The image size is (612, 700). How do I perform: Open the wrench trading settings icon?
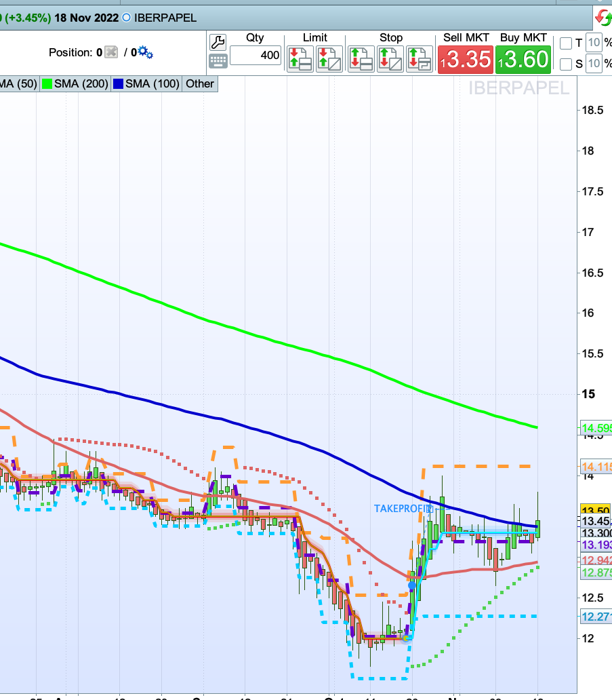point(218,43)
